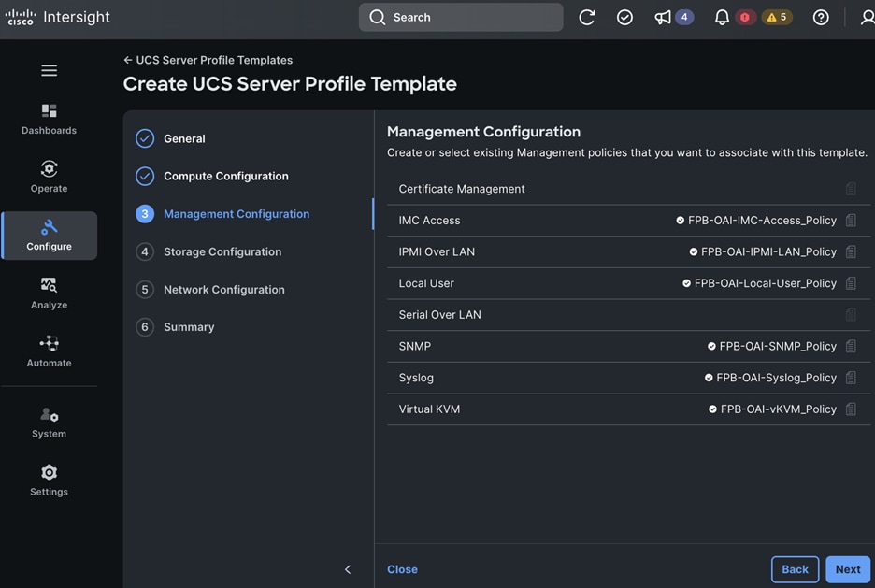This screenshot has width=875, height=588.
Task: Open the help question mark icon
Action: [x=821, y=17]
